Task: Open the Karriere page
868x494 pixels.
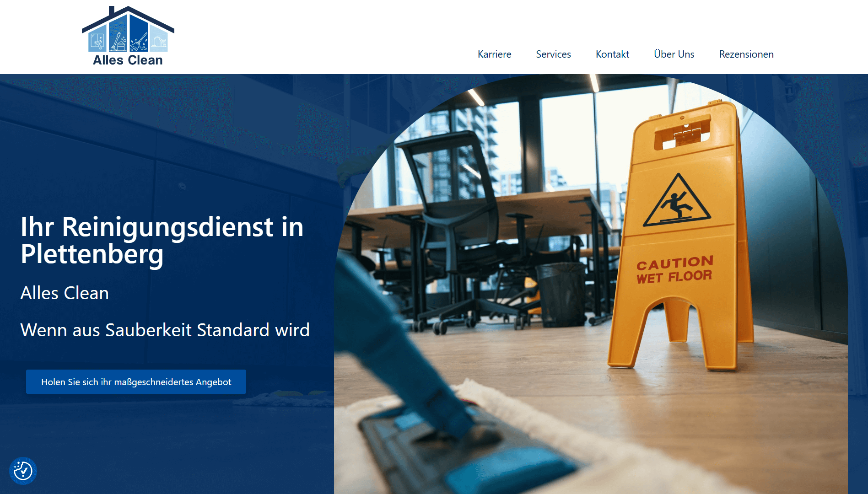Action: tap(494, 54)
